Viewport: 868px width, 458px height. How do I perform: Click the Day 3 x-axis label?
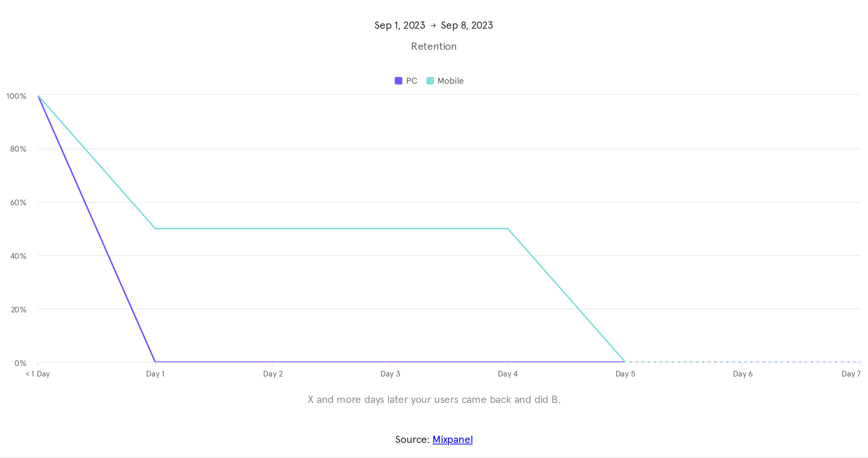(390, 374)
